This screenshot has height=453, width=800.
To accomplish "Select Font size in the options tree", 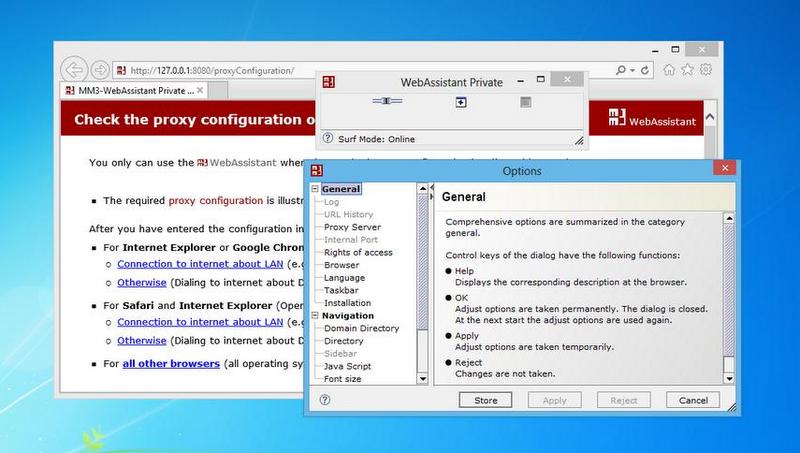I will (342, 379).
